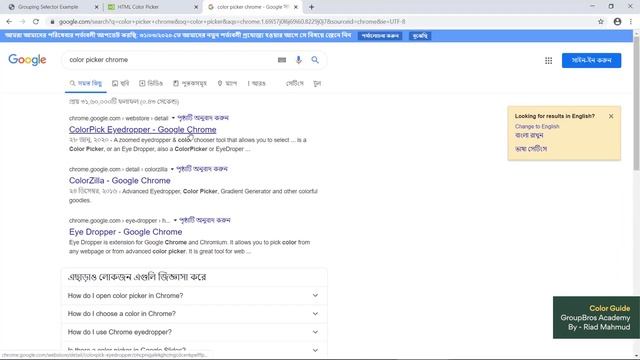Open language settings link in yellow box

[531, 149]
